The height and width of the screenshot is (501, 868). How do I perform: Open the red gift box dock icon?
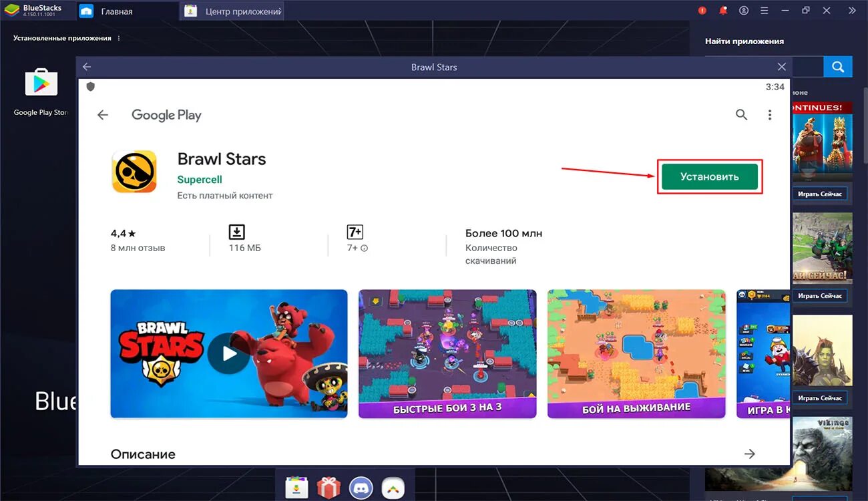coord(329,488)
